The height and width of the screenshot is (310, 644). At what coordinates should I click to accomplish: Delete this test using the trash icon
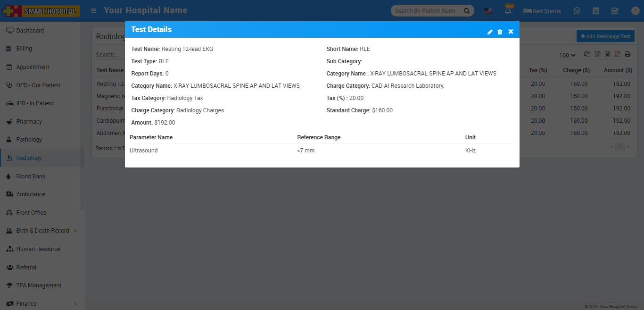click(x=500, y=32)
